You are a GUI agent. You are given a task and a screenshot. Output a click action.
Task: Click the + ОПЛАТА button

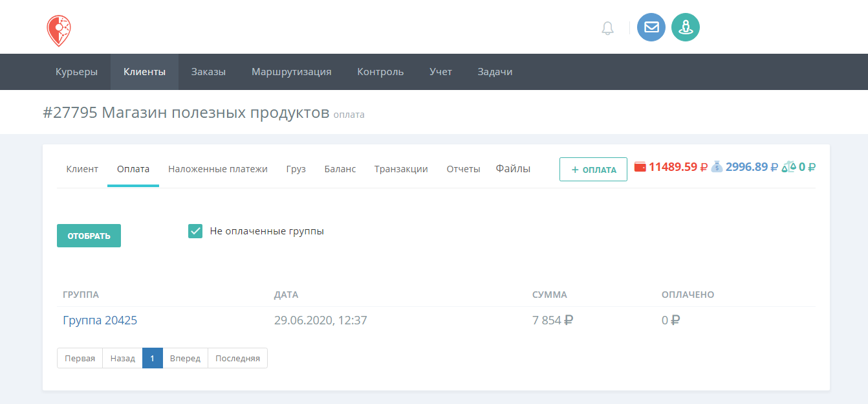click(x=593, y=170)
